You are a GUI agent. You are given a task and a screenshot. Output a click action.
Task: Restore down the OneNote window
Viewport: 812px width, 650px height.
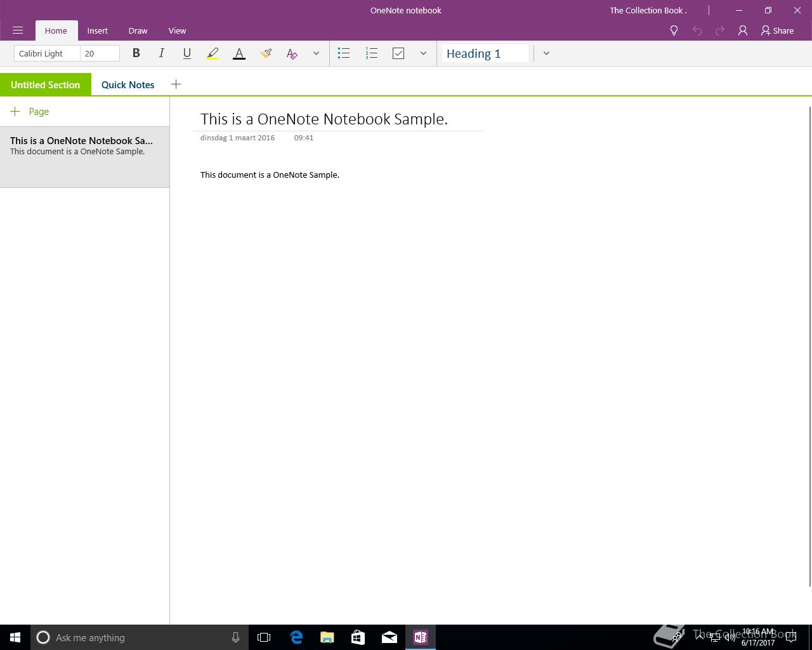(x=768, y=10)
